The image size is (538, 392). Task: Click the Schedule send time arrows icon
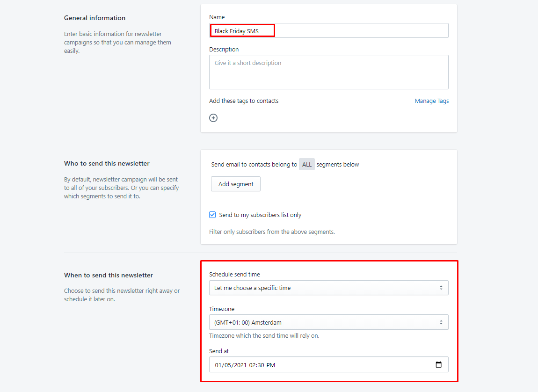click(x=441, y=288)
